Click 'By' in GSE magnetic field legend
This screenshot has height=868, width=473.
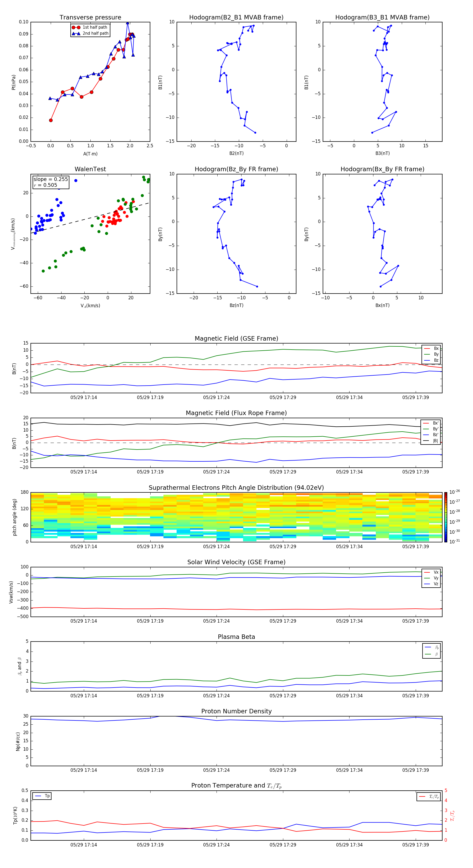[x=431, y=355]
